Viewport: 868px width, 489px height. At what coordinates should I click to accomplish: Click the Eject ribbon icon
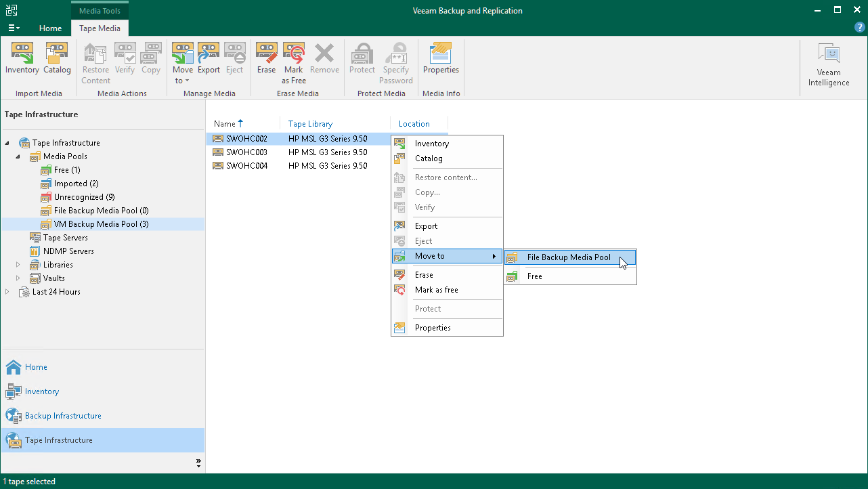coord(234,59)
